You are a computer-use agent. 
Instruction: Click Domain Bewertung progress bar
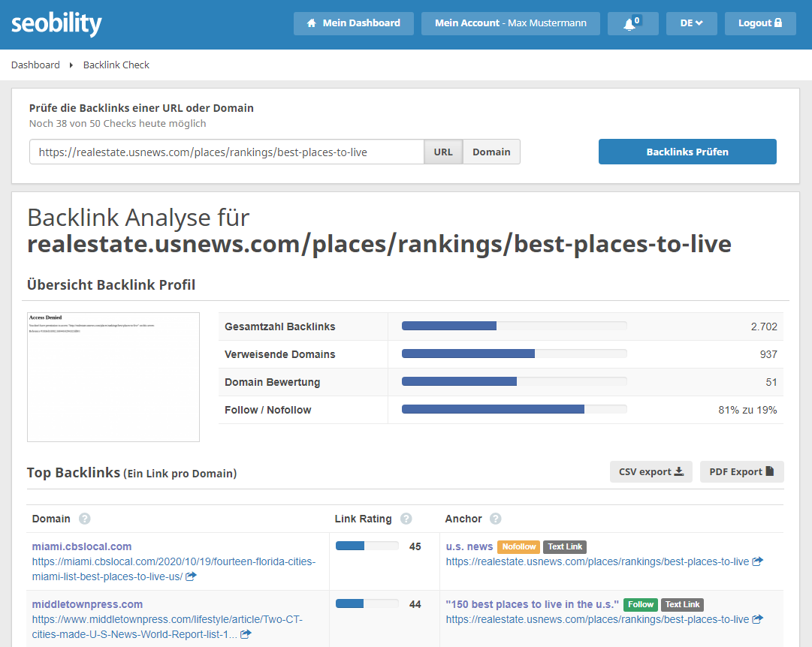coord(515,381)
